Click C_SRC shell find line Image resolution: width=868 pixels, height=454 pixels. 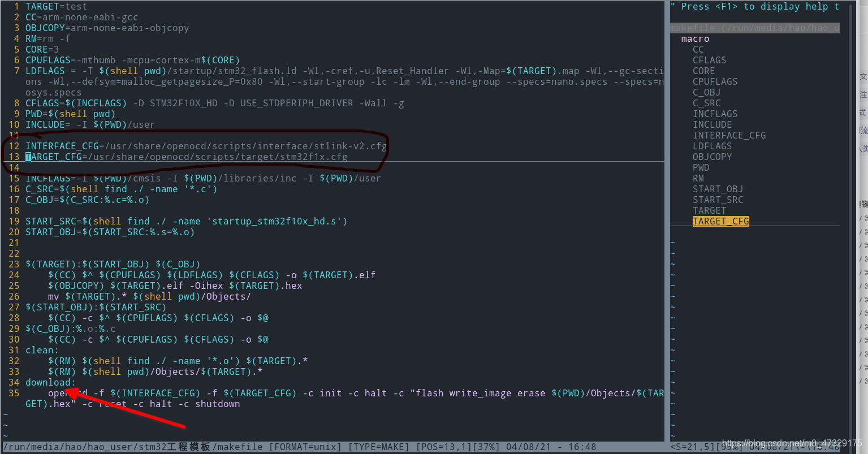(121, 189)
